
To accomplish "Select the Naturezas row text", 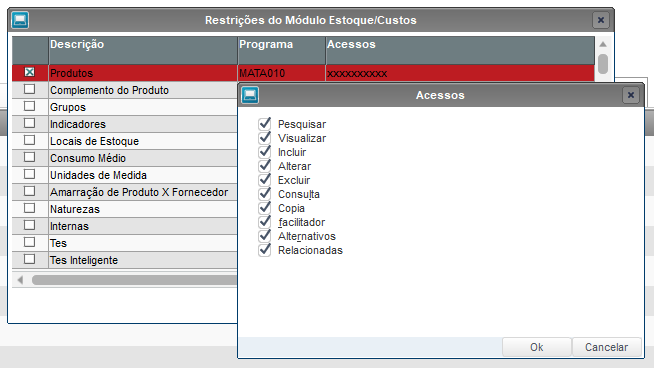I will (x=75, y=209).
